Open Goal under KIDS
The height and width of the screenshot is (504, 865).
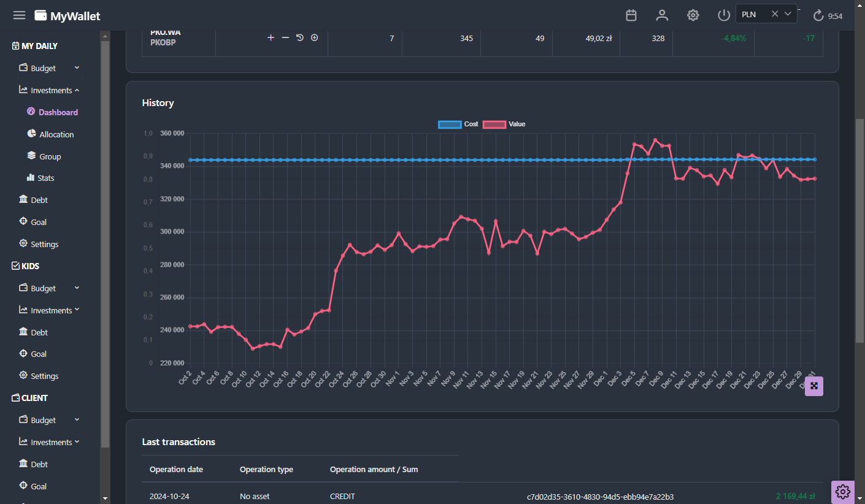(x=33, y=354)
